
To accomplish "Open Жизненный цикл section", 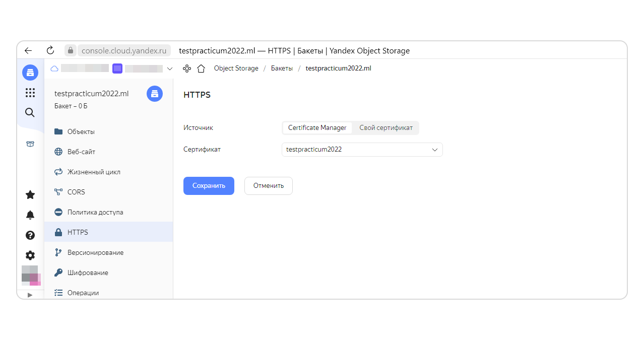I will [108, 172].
